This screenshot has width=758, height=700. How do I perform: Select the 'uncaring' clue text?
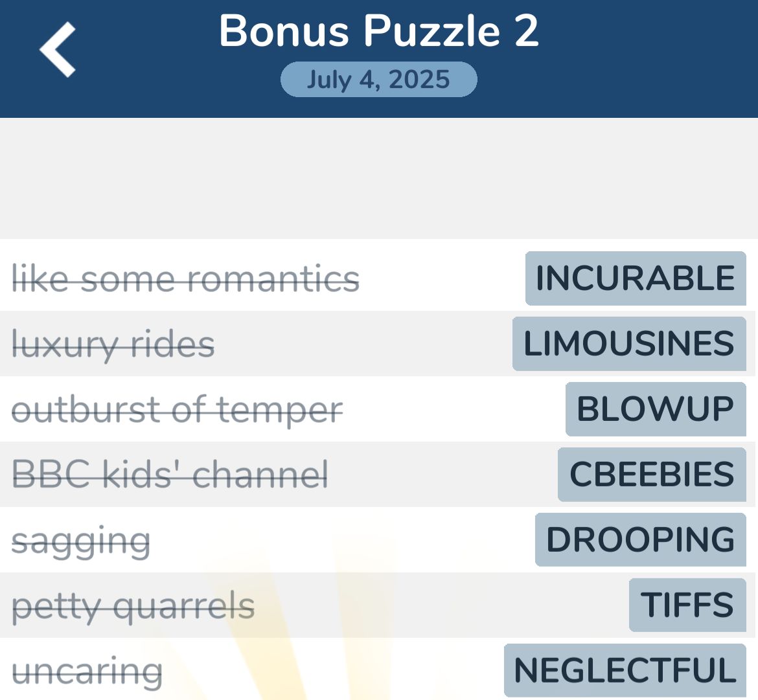(x=87, y=670)
